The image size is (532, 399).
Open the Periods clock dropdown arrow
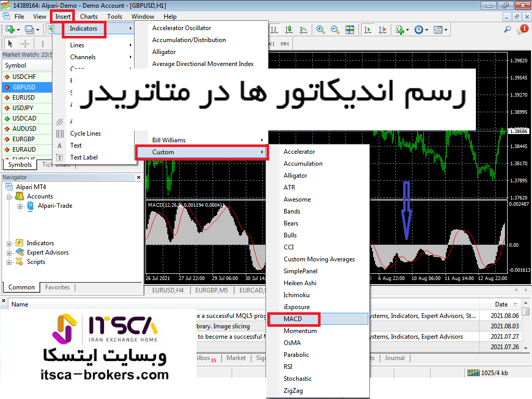(x=427, y=30)
